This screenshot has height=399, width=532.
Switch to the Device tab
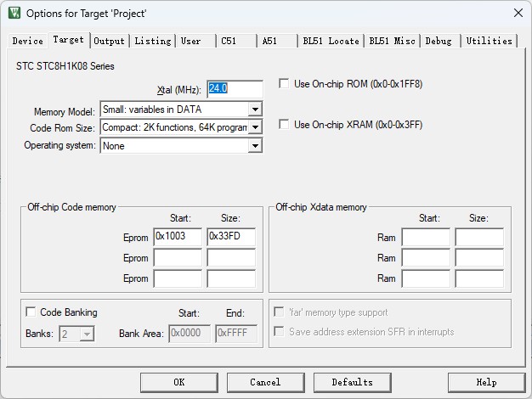pyautogui.click(x=27, y=41)
